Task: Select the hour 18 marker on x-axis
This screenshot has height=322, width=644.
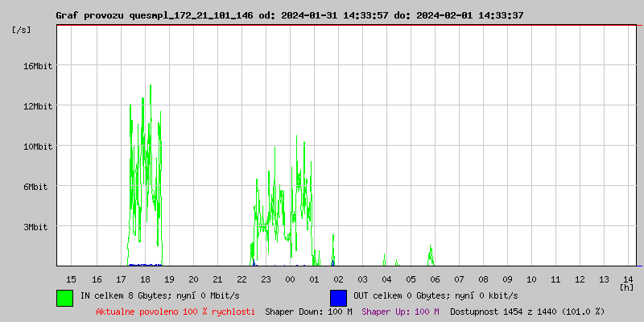Action: click(144, 279)
